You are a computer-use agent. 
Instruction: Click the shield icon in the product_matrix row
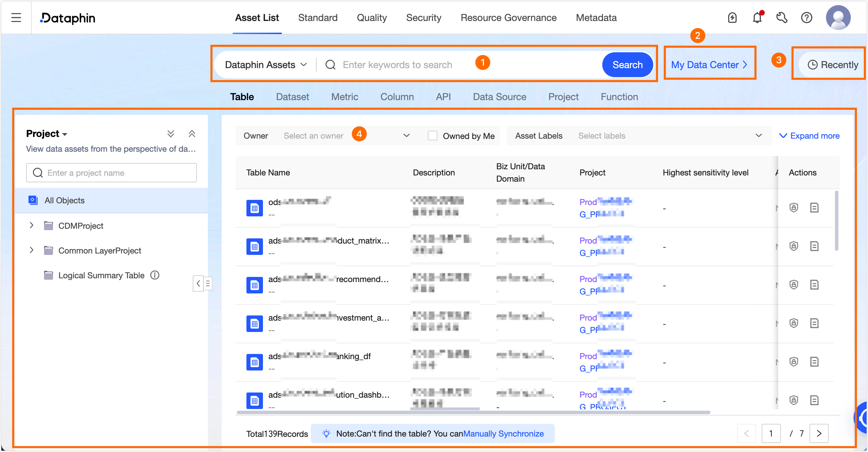click(794, 246)
